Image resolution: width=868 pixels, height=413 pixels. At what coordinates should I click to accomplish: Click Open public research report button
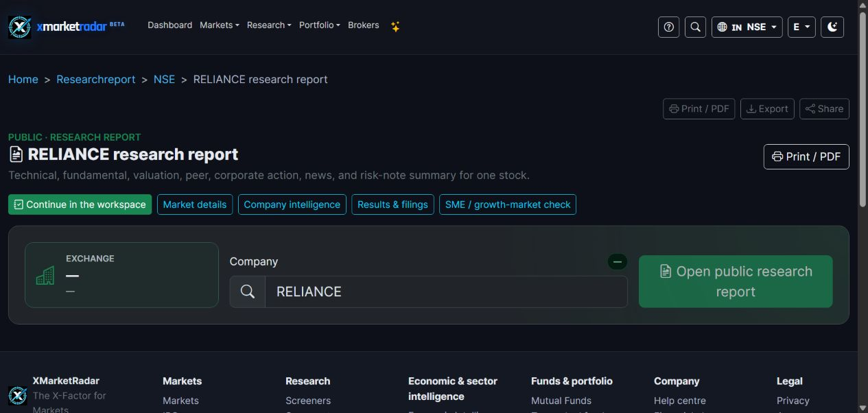pyautogui.click(x=736, y=281)
